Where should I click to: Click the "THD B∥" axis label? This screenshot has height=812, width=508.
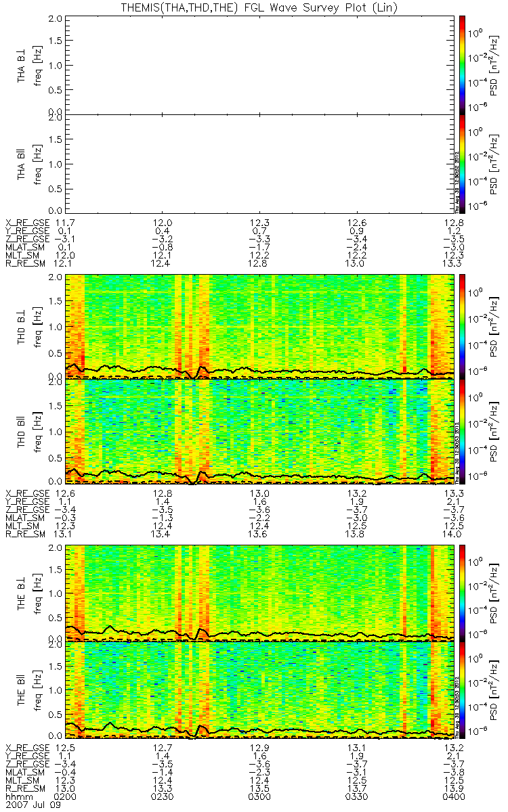pos(22,431)
